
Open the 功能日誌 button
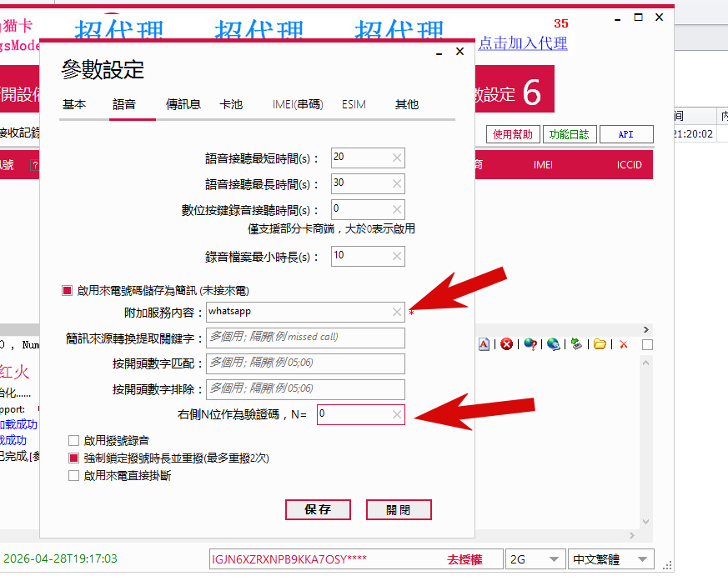[x=570, y=134]
